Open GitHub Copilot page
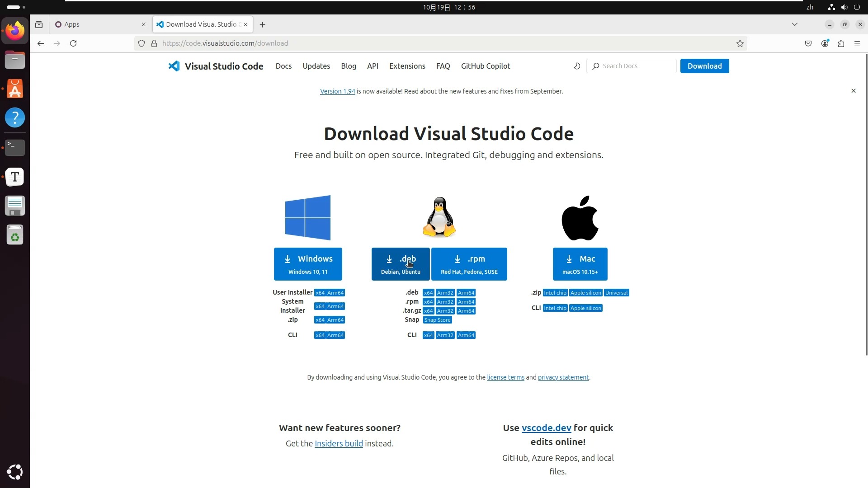 click(x=485, y=66)
